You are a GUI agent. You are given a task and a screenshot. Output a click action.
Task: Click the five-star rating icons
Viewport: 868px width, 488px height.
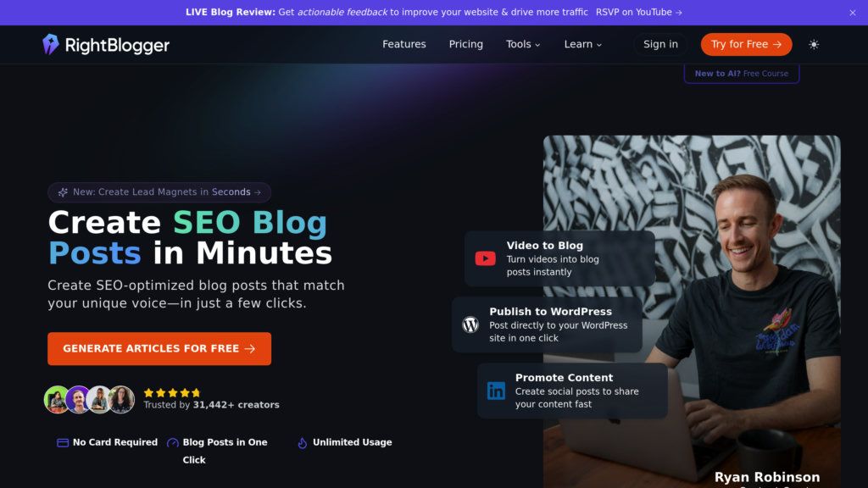pyautogui.click(x=172, y=393)
